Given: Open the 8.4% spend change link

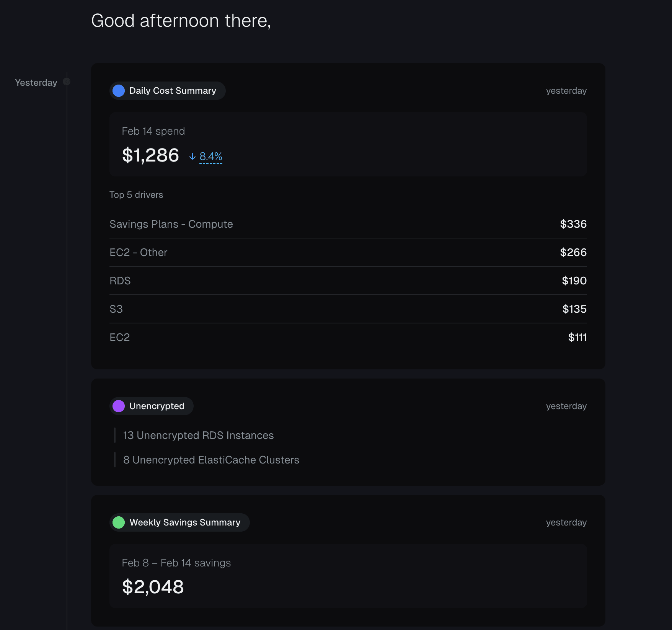Looking at the screenshot, I should tap(211, 156).
